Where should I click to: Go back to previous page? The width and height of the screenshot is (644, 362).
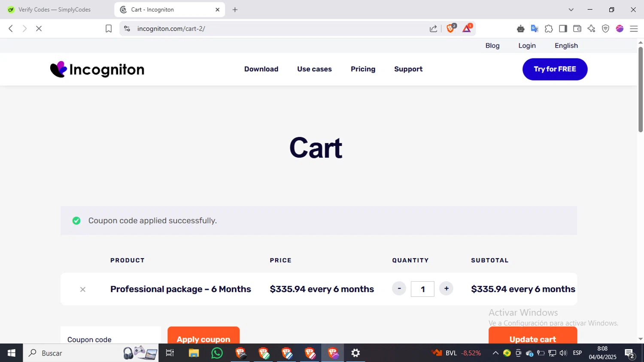pos(11,28)
